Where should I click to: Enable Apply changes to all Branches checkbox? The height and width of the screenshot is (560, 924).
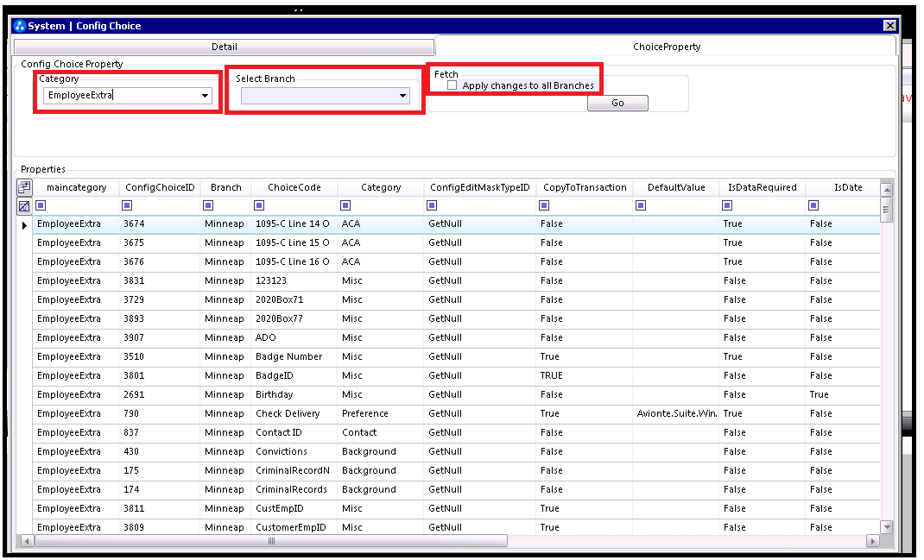coord(452,85)
